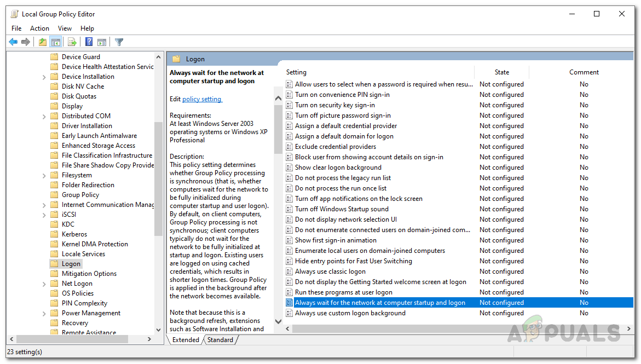Toggle Show/Hide Console Tree toolbar button
This screenshot has height=364, width=641.
tap(55, 42)
